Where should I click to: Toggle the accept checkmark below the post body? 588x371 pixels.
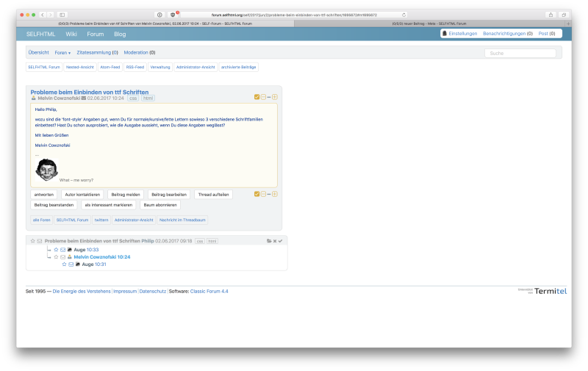pyautogui.click(x=257, y=194)
